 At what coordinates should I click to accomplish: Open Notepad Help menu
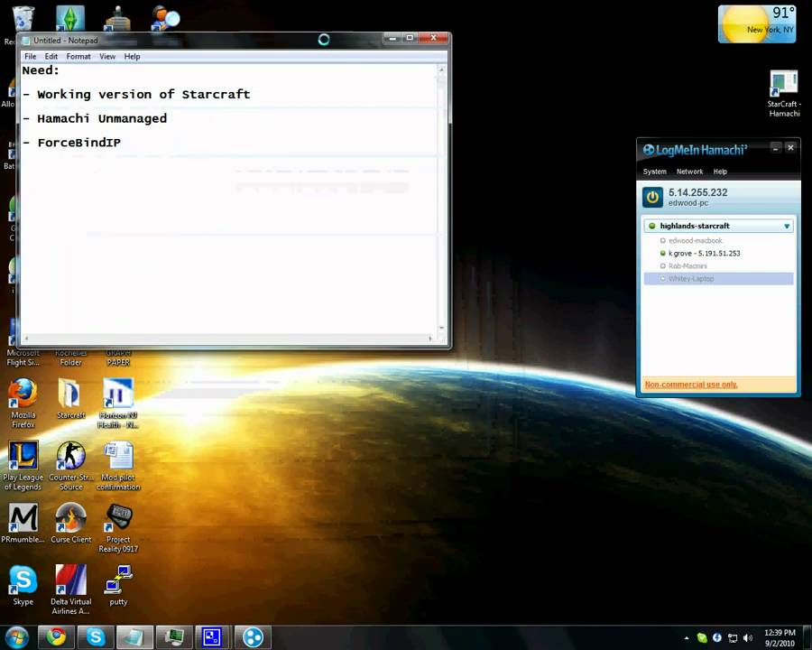132,57
